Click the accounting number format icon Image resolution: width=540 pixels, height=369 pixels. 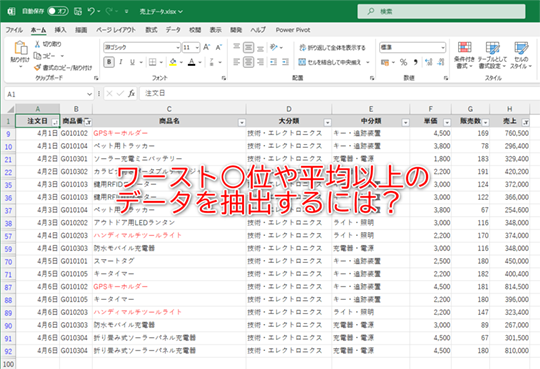tap(385, 62)
